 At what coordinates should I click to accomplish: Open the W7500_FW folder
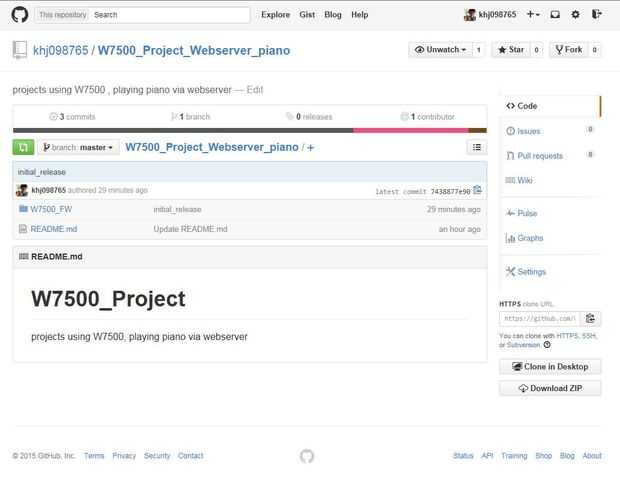[51, 209]
